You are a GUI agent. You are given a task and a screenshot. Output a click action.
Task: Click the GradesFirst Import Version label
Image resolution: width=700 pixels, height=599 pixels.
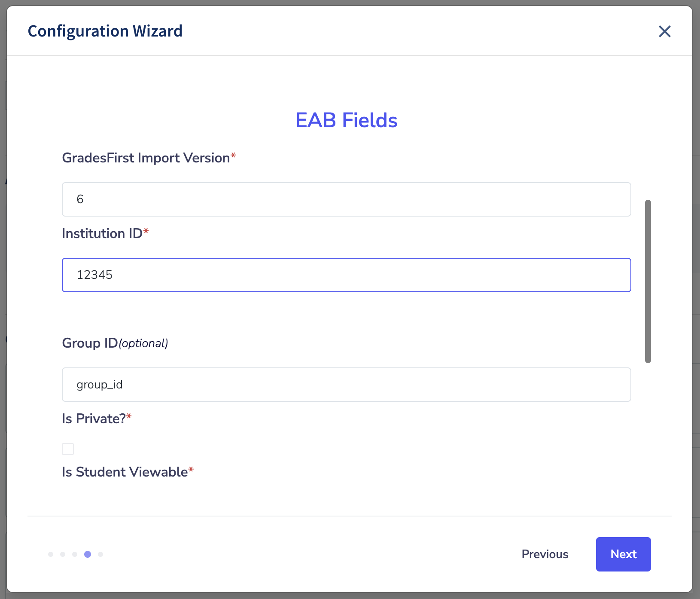coord(146,158)
